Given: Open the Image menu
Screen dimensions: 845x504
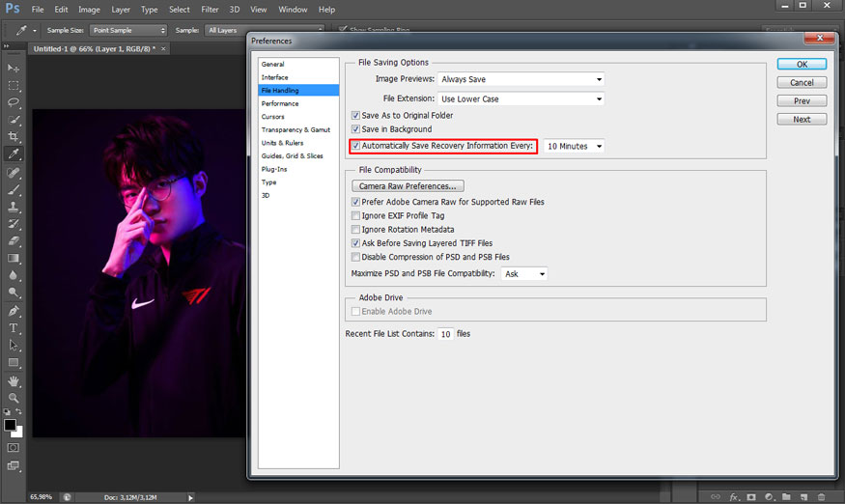Looking at the screenshot, I should (x=89, y=10).
